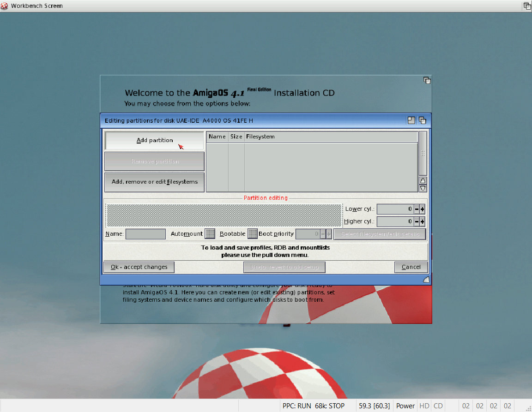Click the Remove partition button
The height and width of the screenshot is (412, 532).
pyautogui.click(x=154, y=161)
